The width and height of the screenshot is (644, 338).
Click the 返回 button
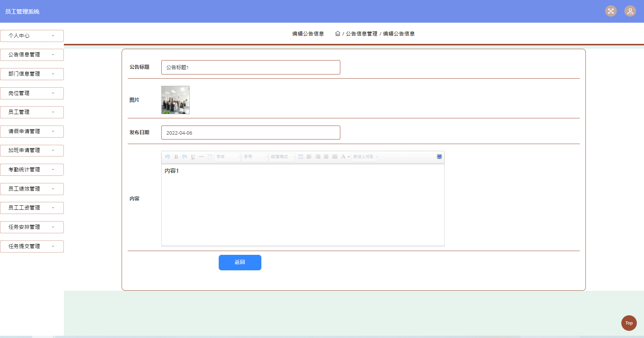(240, 262)
